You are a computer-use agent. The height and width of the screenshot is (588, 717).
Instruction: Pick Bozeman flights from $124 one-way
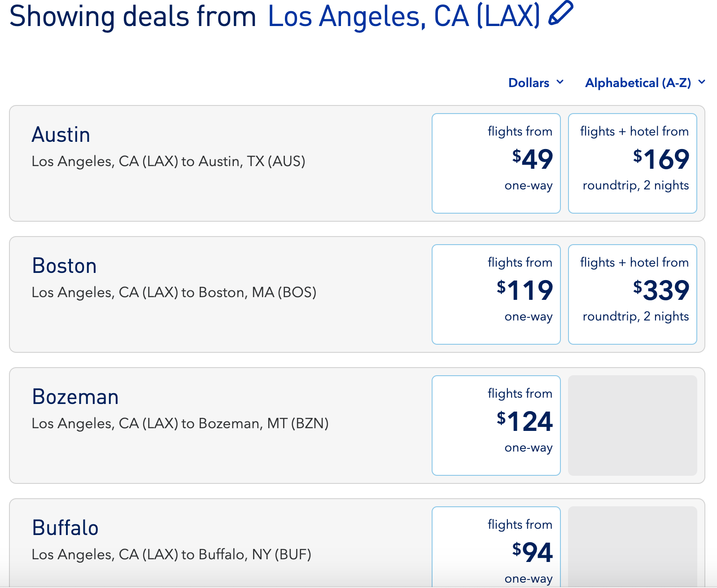click(x=496, y=426)
